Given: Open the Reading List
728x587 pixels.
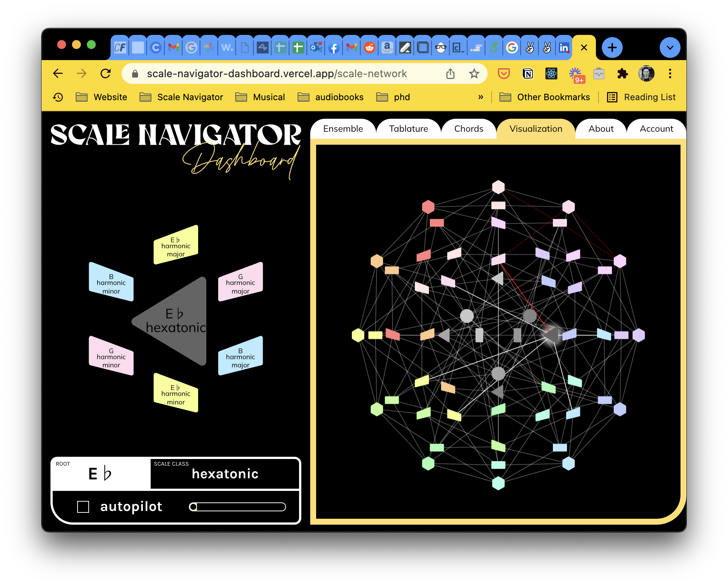Looking at the screenshot, I should pos(641,97).
